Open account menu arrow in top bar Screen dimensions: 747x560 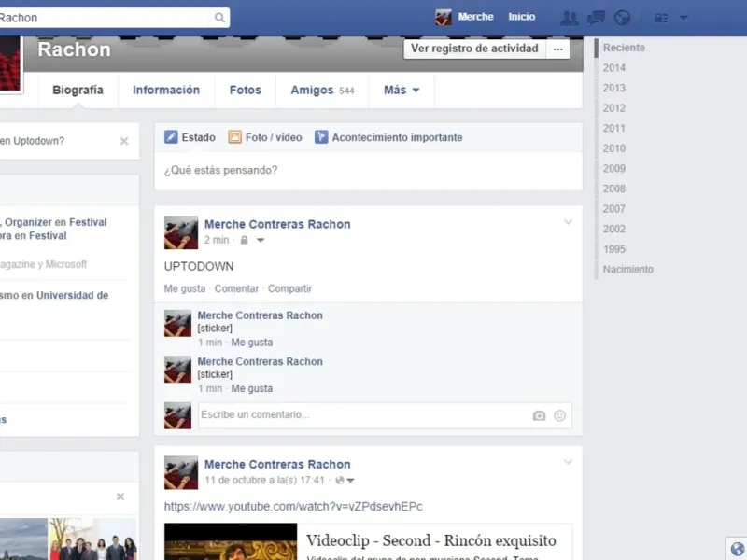pos(684,18)
